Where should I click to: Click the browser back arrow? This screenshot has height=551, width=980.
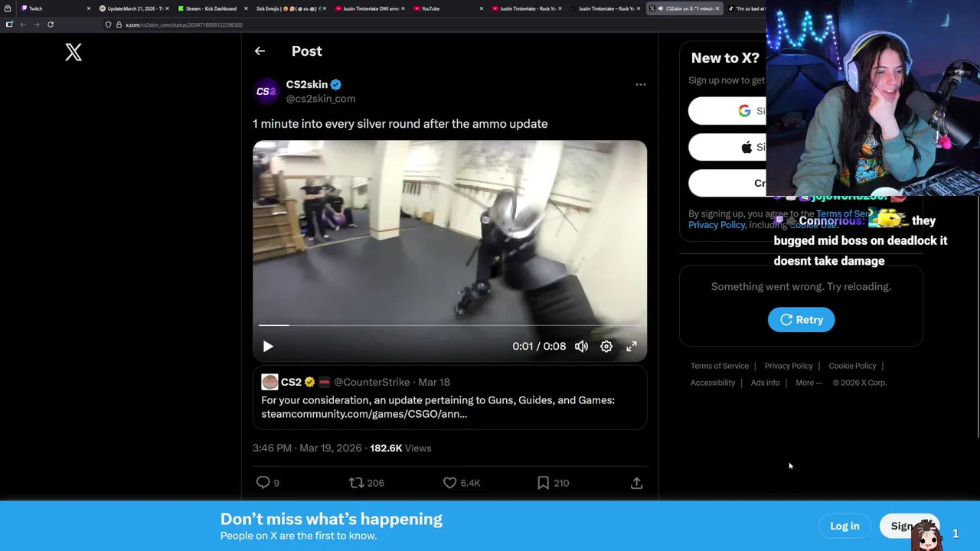click(23, 24)
